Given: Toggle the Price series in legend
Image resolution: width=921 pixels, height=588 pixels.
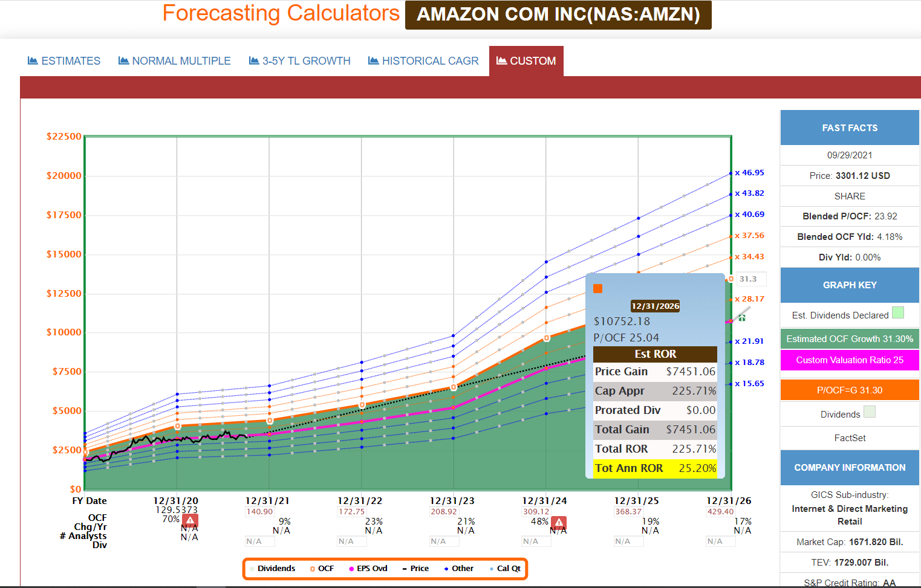Looking at the screenshot, I should 415,569.
